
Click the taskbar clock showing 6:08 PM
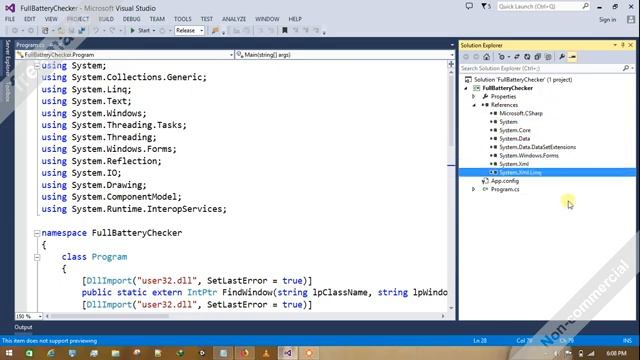(616, 353)
